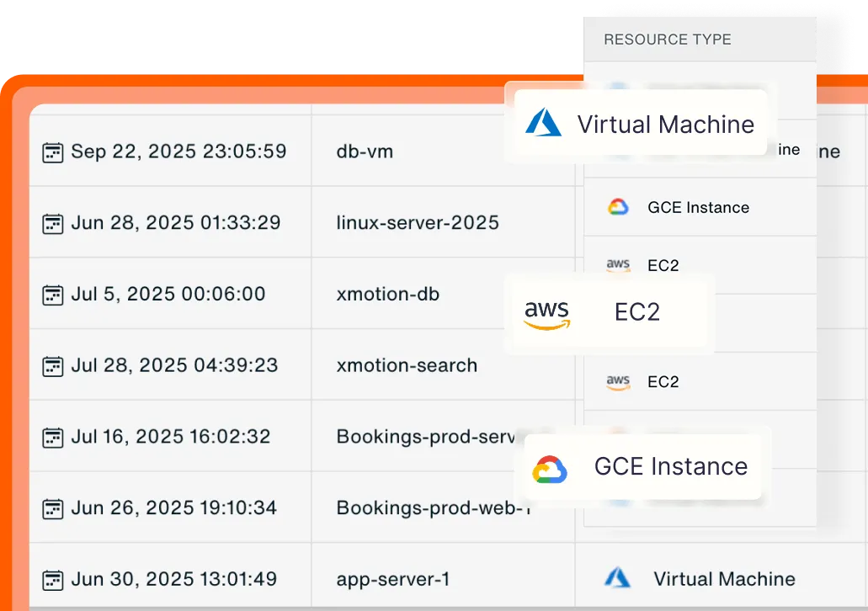Screen dimensions: 868x611
Task: Click the calendar icon beside Jul 5, 2025 00:06:00
Action: [52, 295]
